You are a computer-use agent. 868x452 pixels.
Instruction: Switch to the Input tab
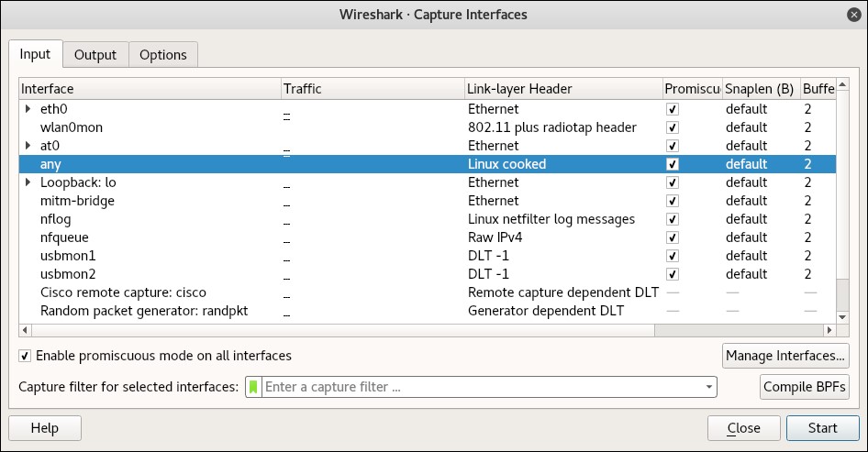pyautogui.click(x=35, y=54)
